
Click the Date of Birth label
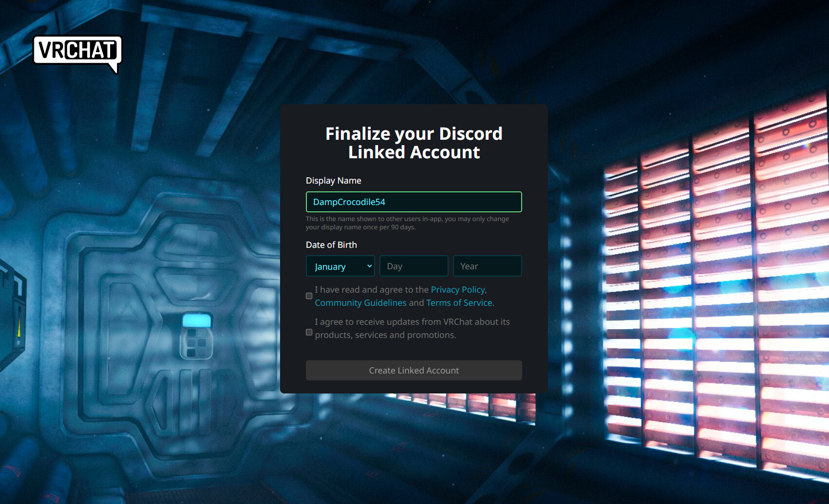pyautogui.click(x=331, y=245)
